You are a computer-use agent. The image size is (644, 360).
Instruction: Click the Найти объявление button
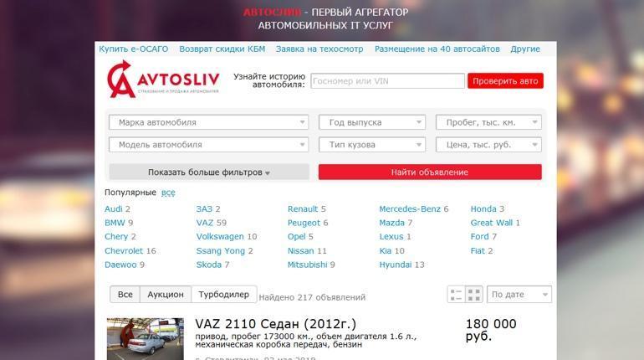coord(430,172)
